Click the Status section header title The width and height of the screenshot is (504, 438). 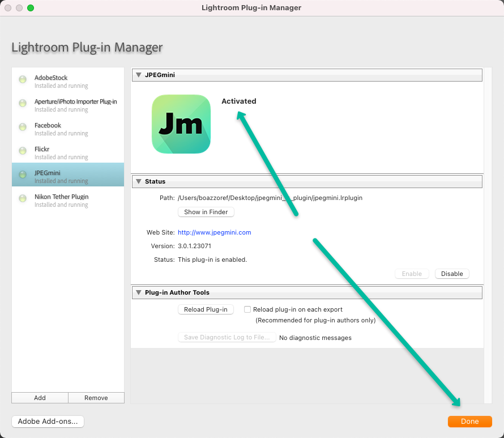pyautogui.click(x=155, y=181)
